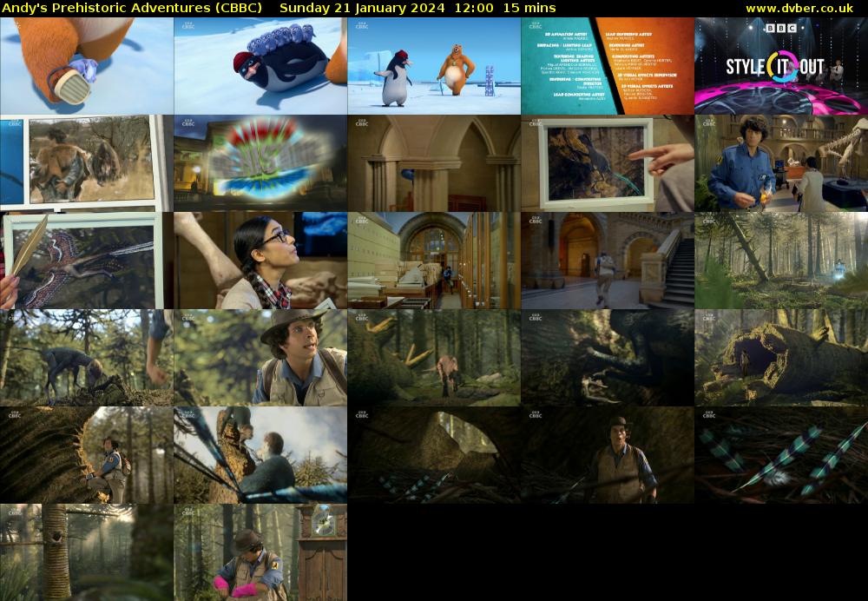Select penguin and bear on snow thumbnail

(x=434, y=66)
